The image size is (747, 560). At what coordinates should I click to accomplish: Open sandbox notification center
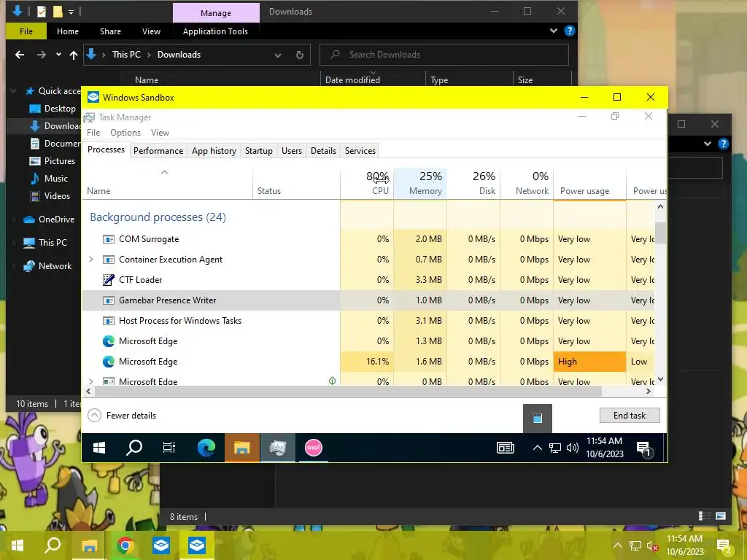point(644,448)
